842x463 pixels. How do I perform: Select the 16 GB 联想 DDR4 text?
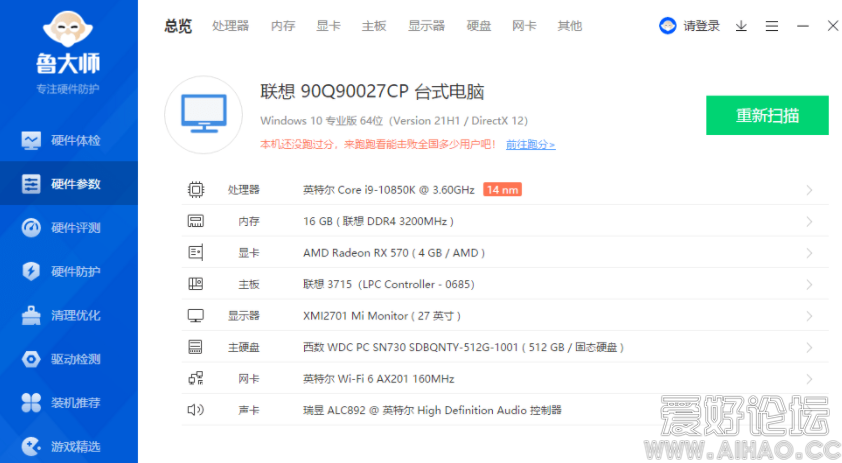coord(379,221)
